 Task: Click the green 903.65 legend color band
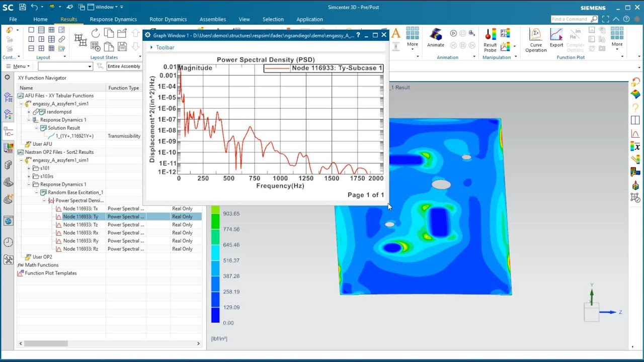(x=215, y=221)
